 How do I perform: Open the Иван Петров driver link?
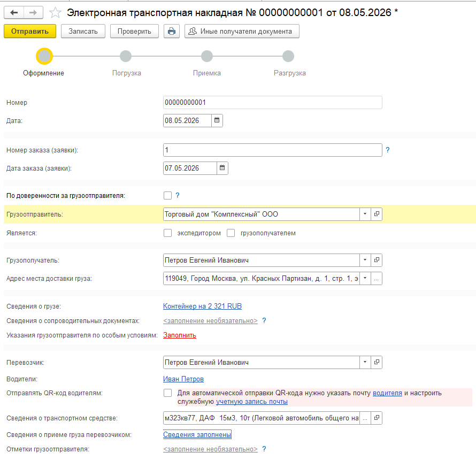(183, 379)
